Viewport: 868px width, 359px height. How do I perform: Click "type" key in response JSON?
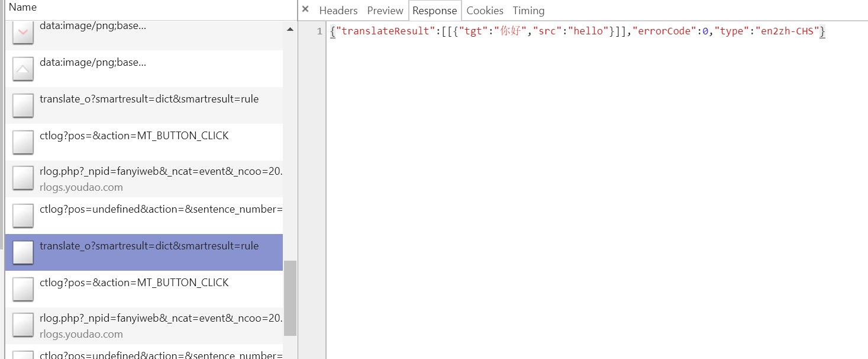pyautogui.click(x=731, y=31)
